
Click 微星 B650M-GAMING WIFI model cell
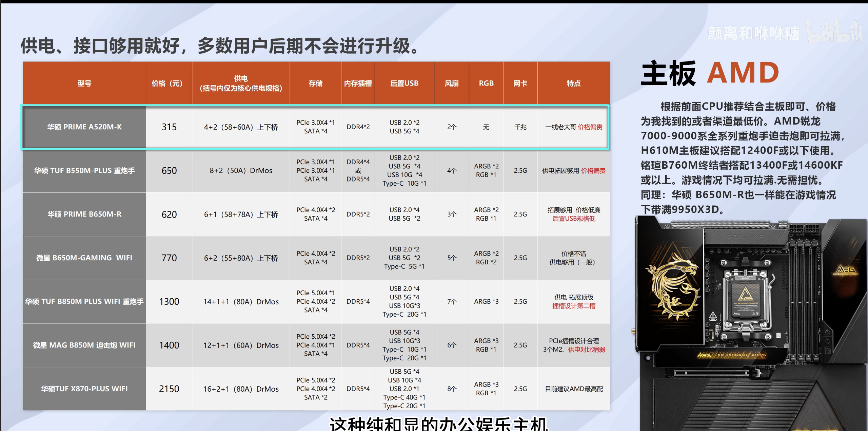click(84, 258)
